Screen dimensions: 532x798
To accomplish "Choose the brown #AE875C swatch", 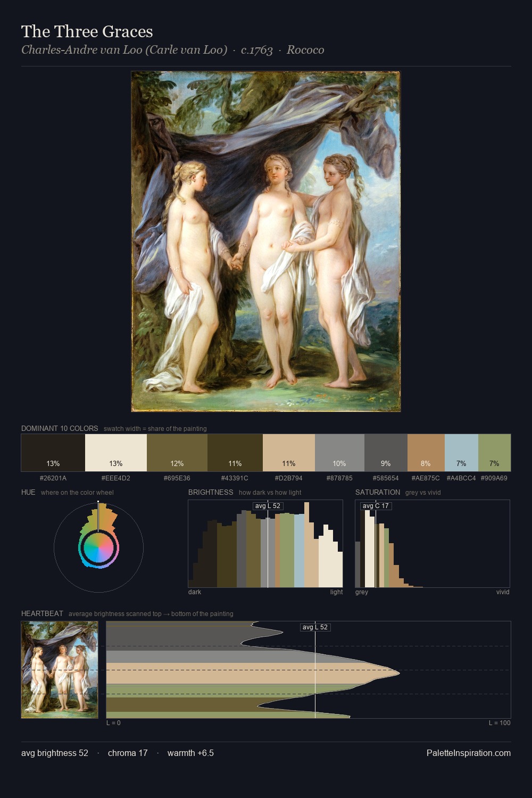I will (x=426, y=453).
